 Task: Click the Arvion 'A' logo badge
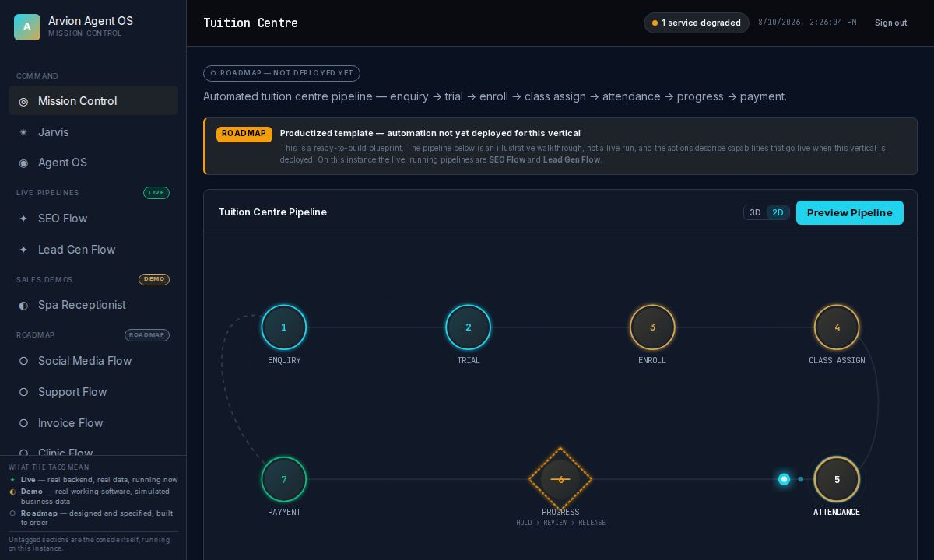27,26
